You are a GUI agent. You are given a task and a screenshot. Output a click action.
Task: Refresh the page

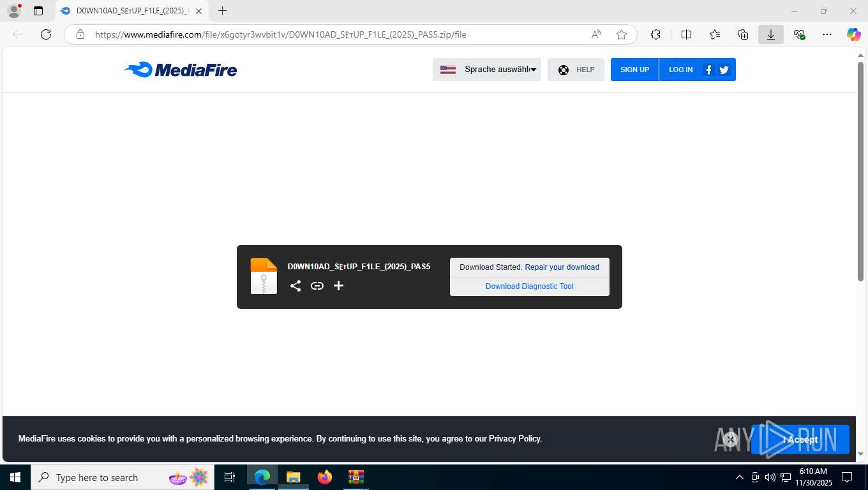[x=46, y=34]
